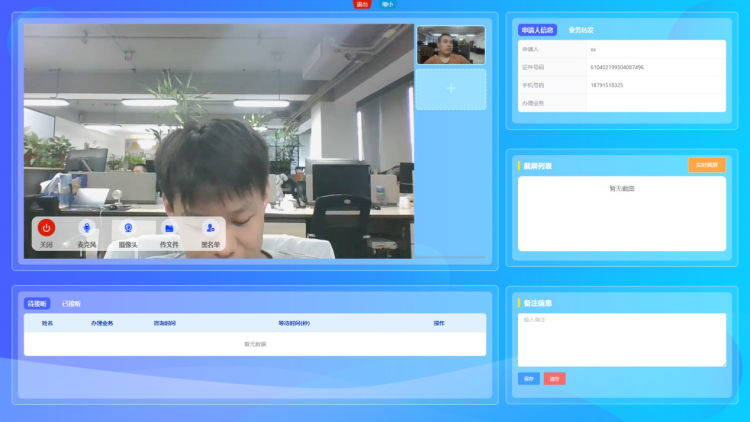Click the remarks panel heading
This screenshot has height=422, width=750.
[x=538, y=303]
